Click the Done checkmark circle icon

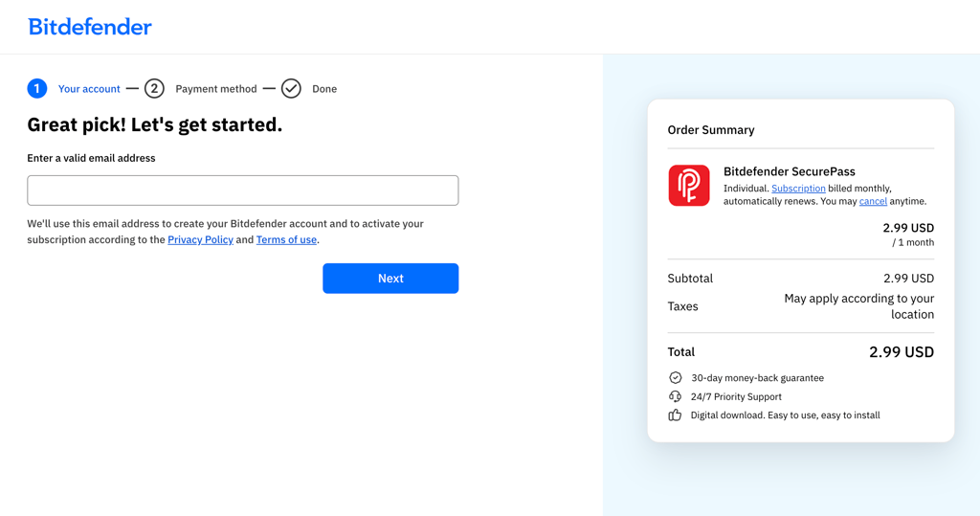[291, 89]
